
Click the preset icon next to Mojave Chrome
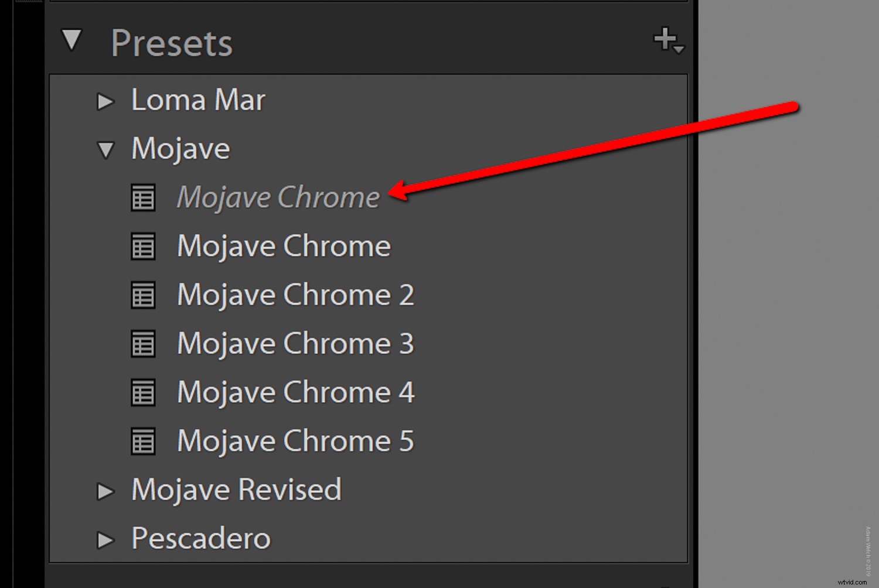(x=143, y=247)
